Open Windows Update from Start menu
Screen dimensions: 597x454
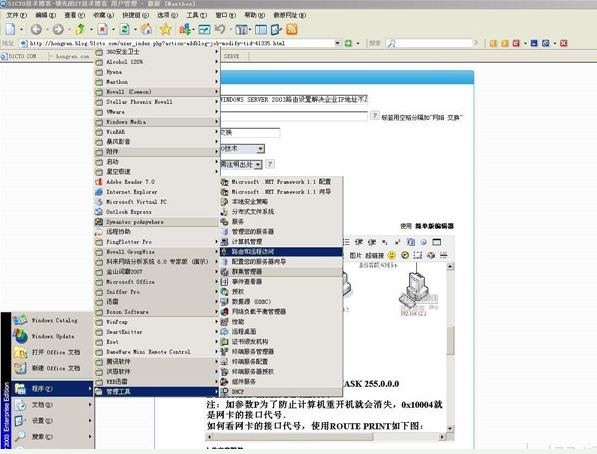53,336
